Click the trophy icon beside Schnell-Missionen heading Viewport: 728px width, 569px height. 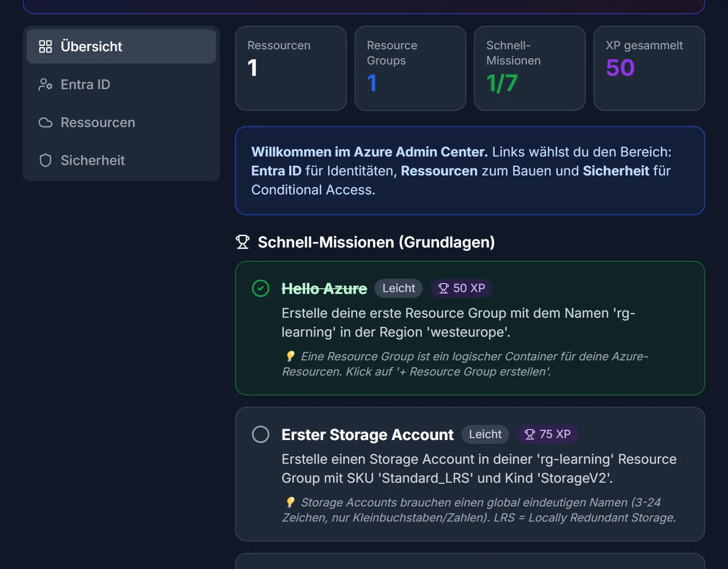243,242
